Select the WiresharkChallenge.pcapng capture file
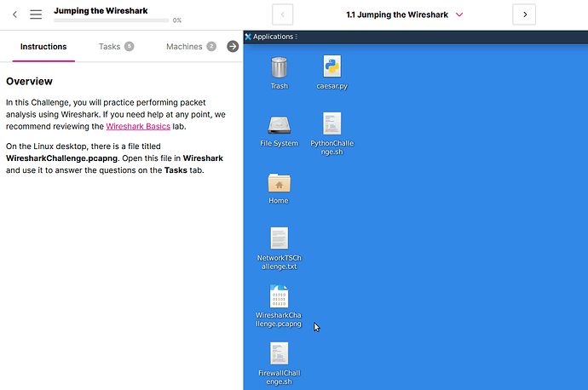 click(279, 297)
